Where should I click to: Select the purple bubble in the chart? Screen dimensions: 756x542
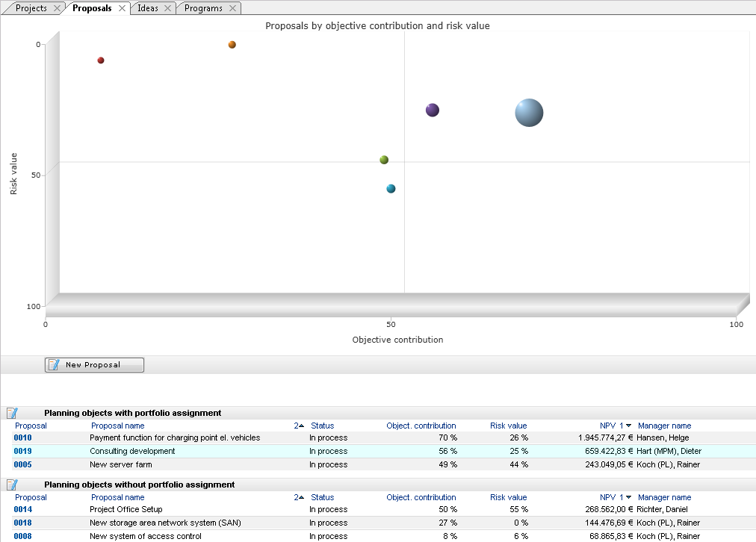coord(432,110)
